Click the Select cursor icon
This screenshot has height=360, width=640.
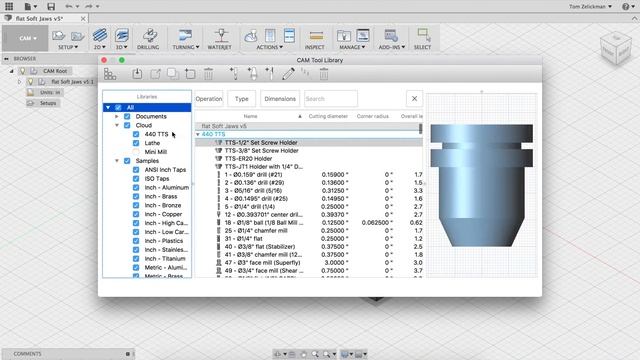click(x=424, y=35)
